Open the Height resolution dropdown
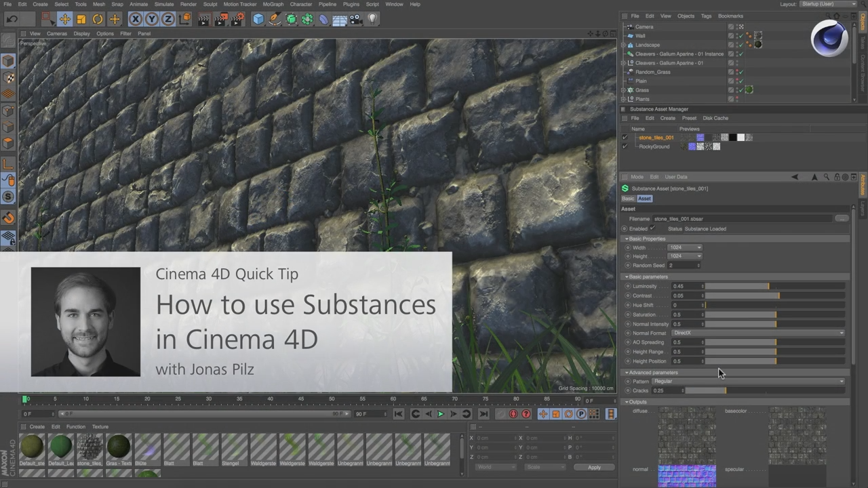Screen dimensions: 868x488 685,256
